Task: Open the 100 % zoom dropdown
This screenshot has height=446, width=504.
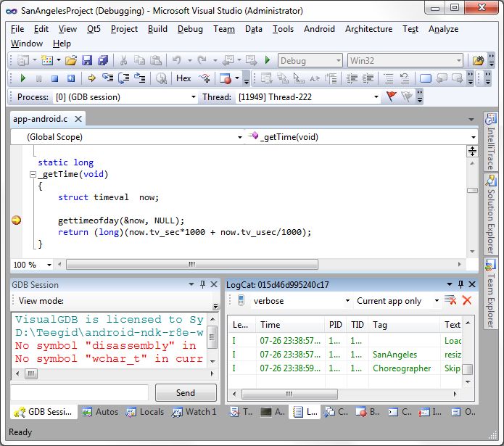Action: (49, 265)
